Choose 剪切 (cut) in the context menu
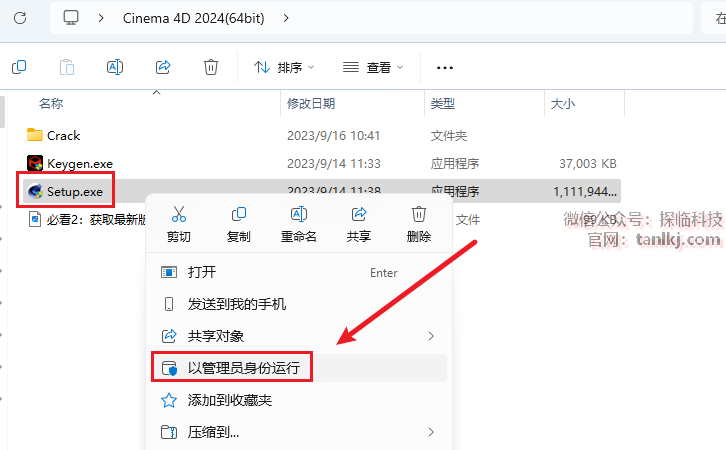This screenshot has height=450, width=726. click(179, 225)
